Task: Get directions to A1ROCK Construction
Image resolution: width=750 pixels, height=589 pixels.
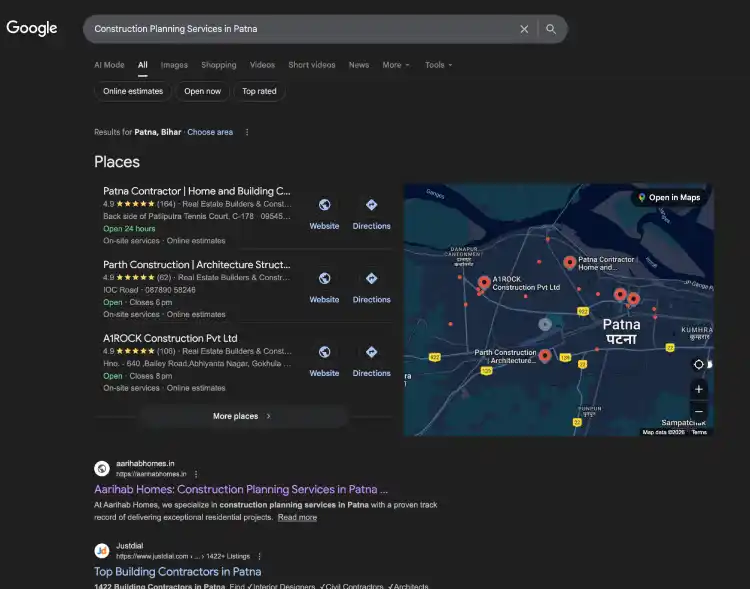Action: click(371, 360)
